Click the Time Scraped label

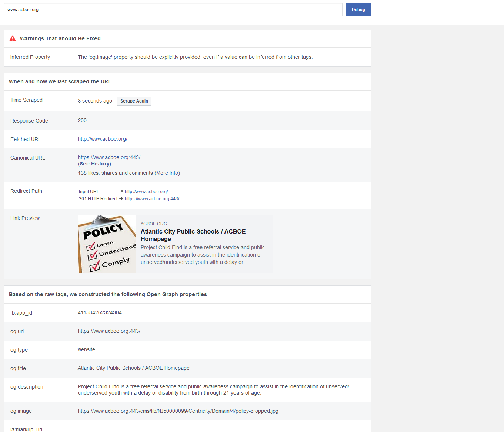[x=26, y=100]
